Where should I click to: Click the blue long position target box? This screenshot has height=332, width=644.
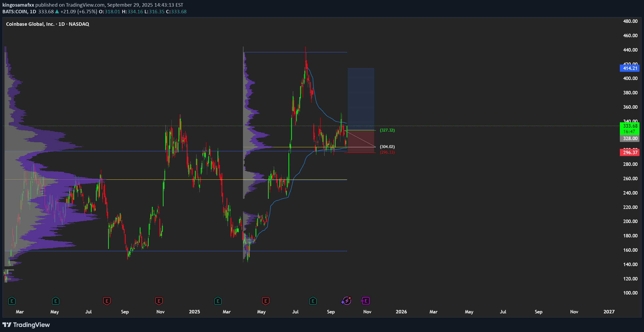pyautogui.click(x=361, y=98)
